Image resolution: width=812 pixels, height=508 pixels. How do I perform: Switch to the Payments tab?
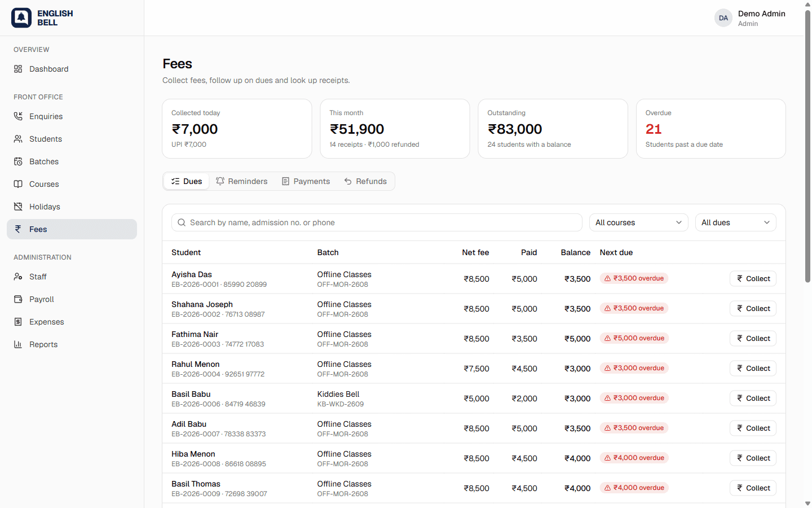(x=306, y=181)
